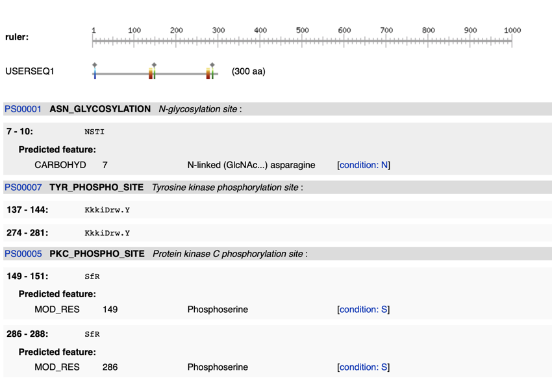Click the diamond above the rightmost sequence features
The width and height of the screenshot is (552, 392).
click(212, 65)
